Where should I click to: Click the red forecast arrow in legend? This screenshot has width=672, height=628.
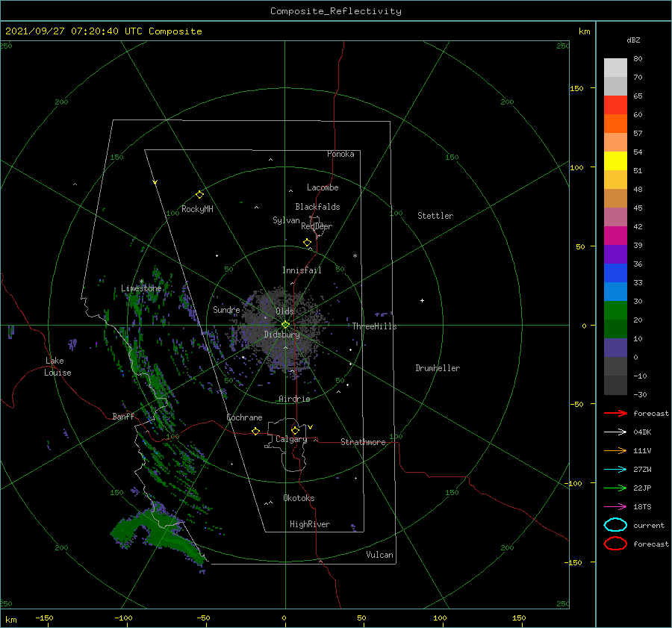point(615,413)
